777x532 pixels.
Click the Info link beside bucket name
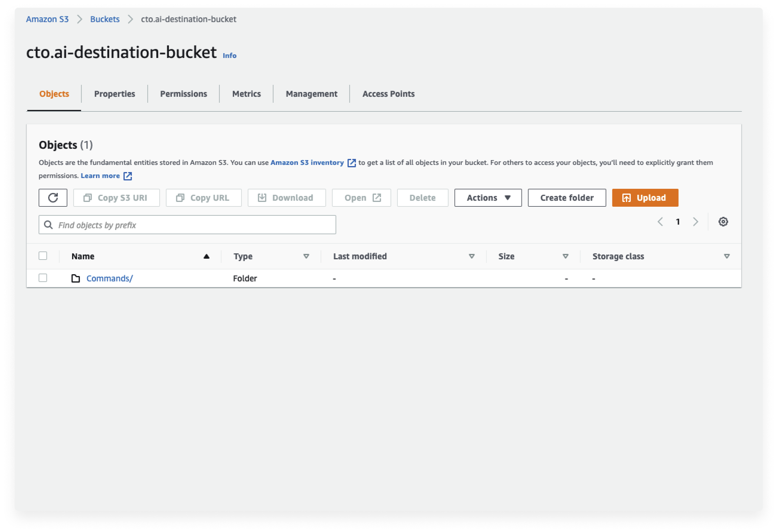coord(230,56)
